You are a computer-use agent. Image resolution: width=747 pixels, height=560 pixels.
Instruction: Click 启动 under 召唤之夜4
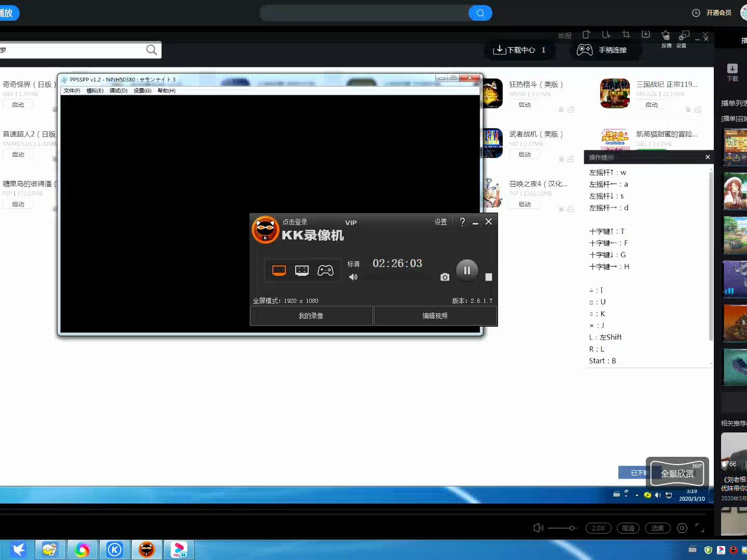point(524,204)
